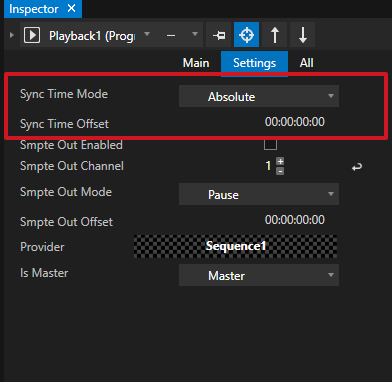The image size is (392, 382).
Task: Select the Settings tab
Action: pos(254,63)
